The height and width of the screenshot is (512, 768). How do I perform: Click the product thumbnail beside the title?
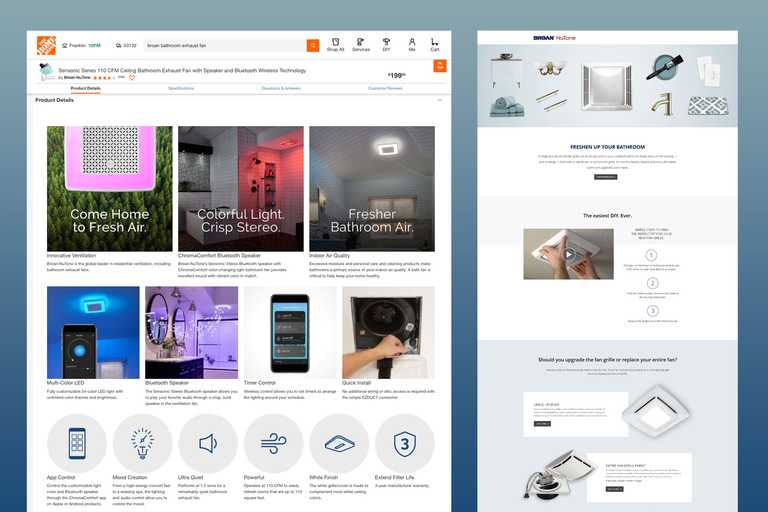click(x=47, y=72)
